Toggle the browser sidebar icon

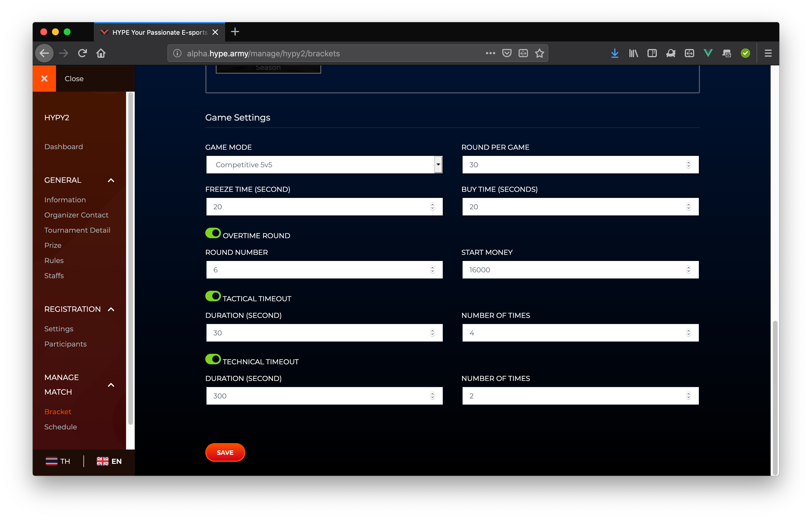[652, 53]
